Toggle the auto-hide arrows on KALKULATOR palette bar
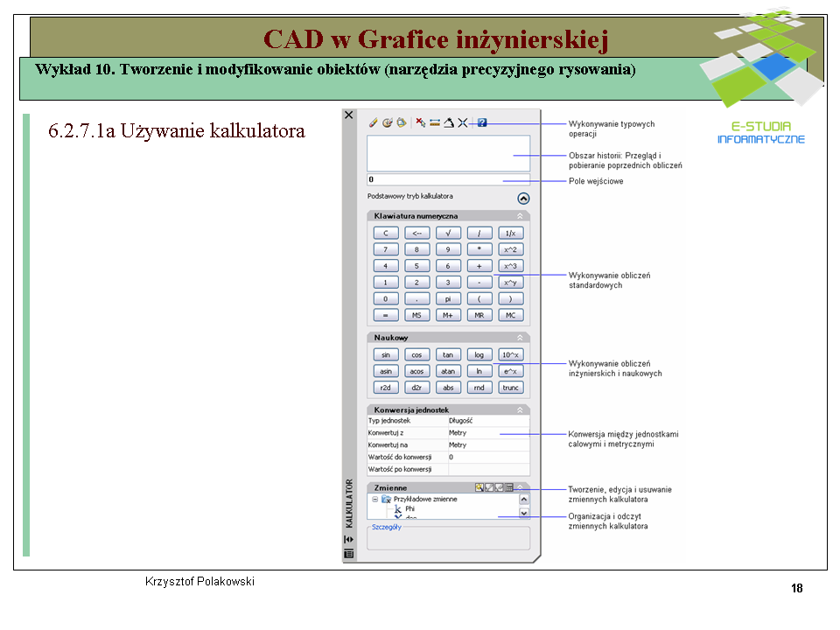Viewport: 840px width, 630px height. 349,540
